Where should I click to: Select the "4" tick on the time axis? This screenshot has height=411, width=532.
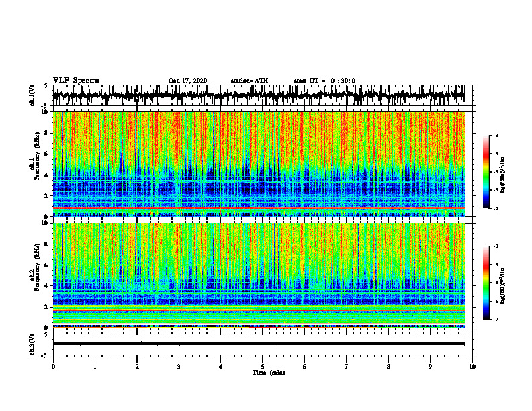point(221,367)
